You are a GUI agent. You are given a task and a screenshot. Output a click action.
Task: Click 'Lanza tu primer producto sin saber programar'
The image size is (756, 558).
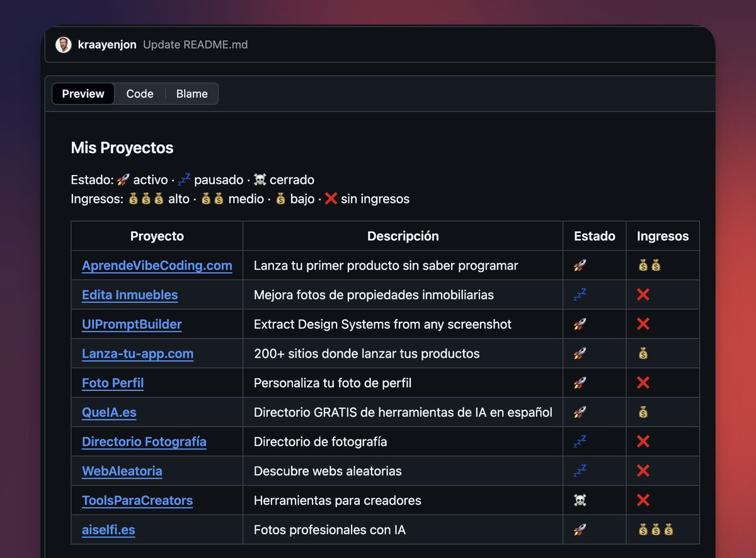[x=386, y=266]
